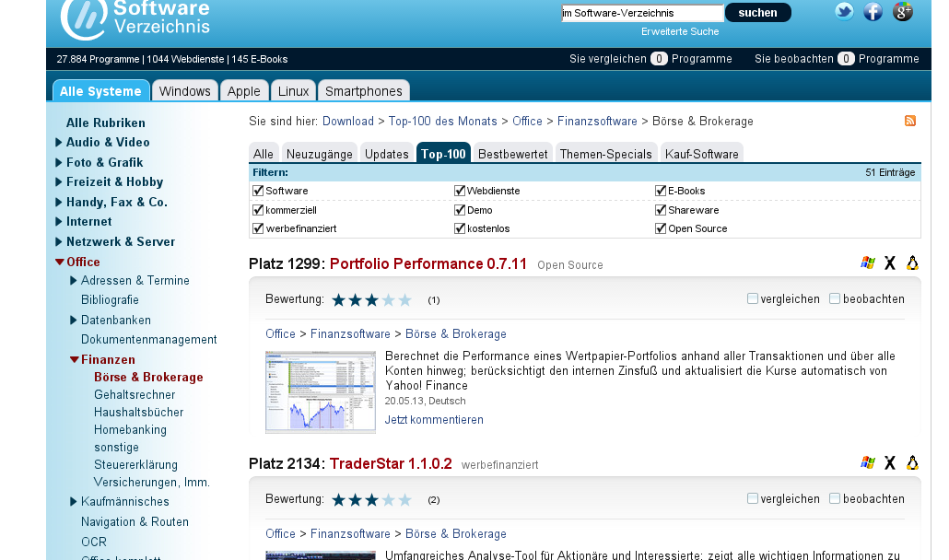
Task: Click Windows icon next to Portfolio Performance
Action: (x=868, y=263)
